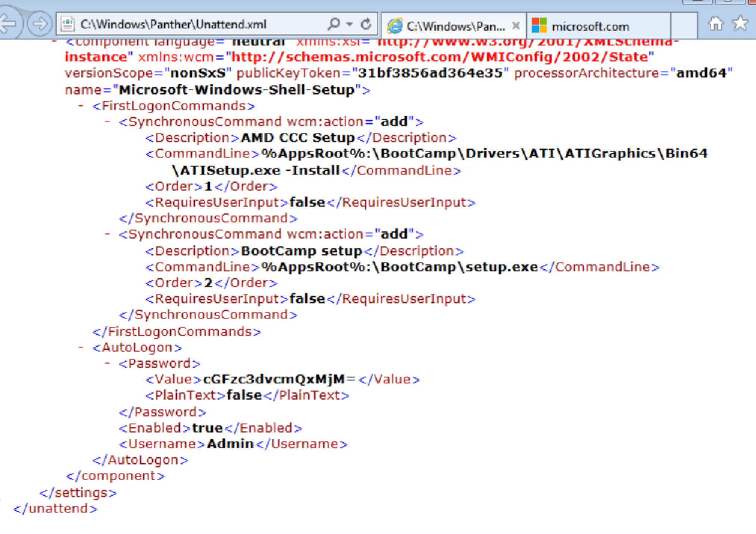The width and height of the screenshot is (756, 534).
Task: Click the Internet Explorer icon on active tab
Action: [x=395, y=26]
